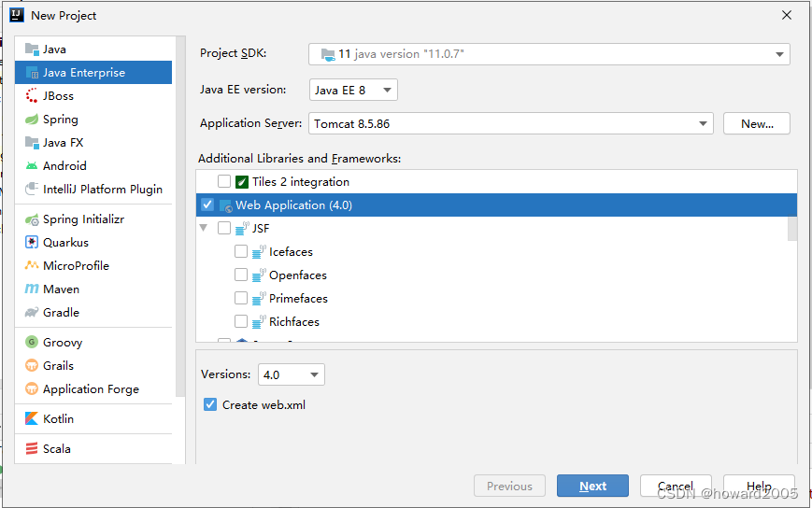Click the Application Forge icon
812x508 pixels.
coord(32,389)
